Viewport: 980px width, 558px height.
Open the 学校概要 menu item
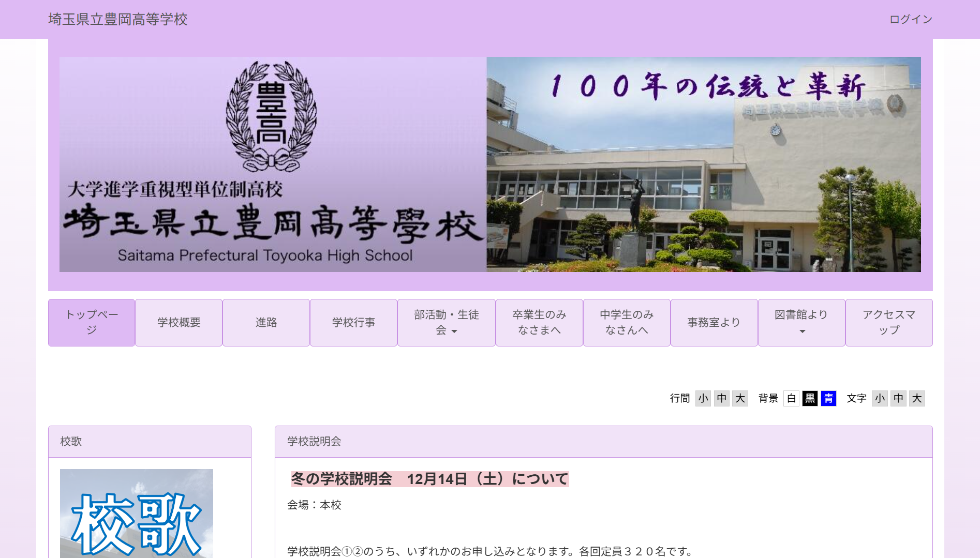pos(179,322)
